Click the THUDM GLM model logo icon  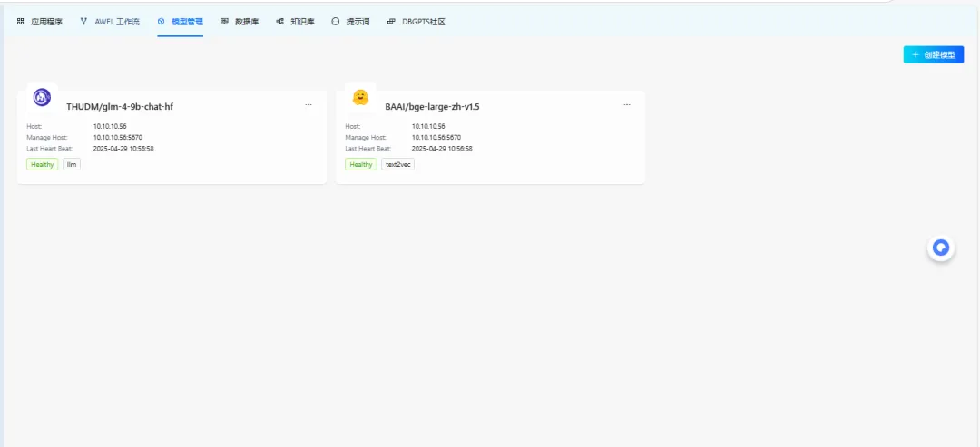(x=42, y=97)
